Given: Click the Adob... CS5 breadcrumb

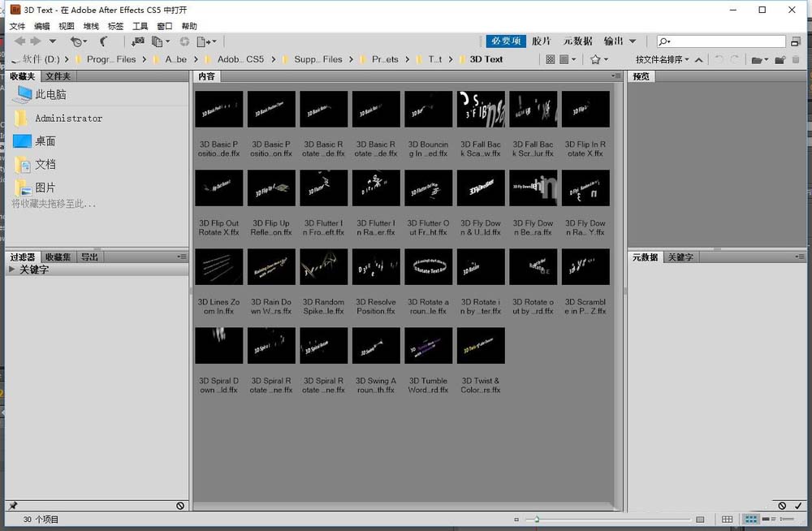Looking at the screenshot, I should pos(240,59).
